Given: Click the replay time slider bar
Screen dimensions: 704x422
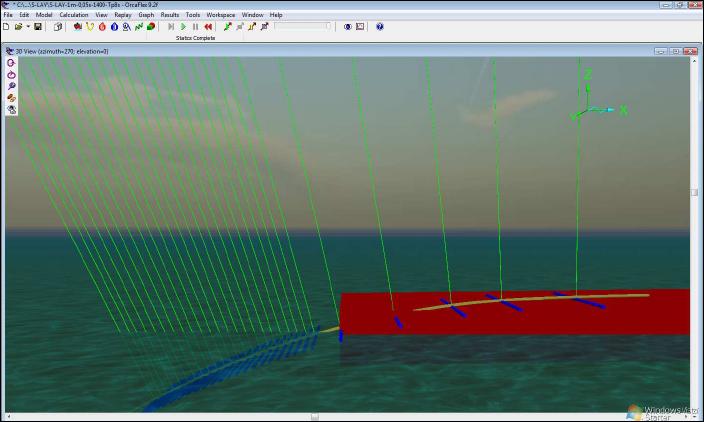Looking at the screenshot, I should 302,27.
